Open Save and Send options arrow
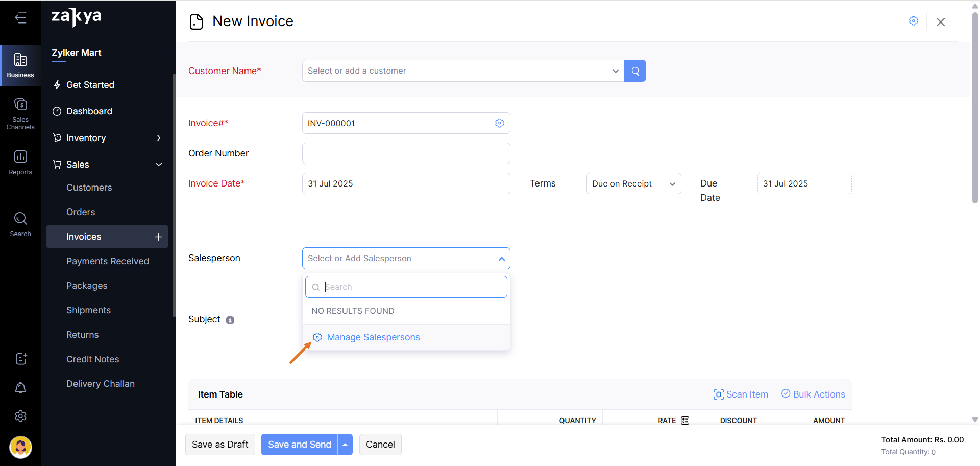 tap(345, 445)
